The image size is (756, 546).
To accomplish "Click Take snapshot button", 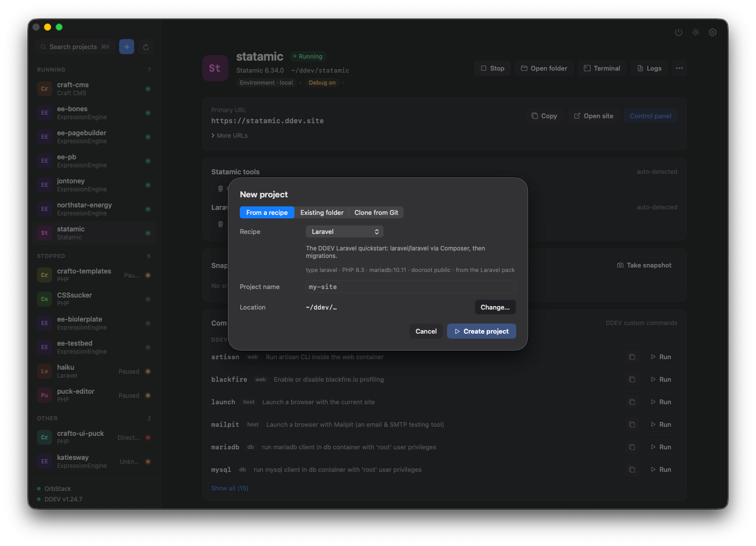I will click(x=644, y=265).
